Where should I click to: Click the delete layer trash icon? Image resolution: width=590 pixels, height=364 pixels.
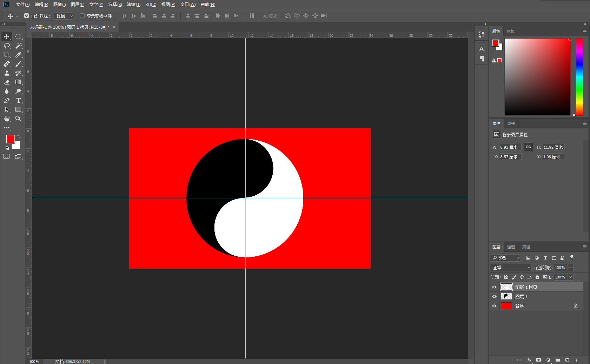(576, 360)
